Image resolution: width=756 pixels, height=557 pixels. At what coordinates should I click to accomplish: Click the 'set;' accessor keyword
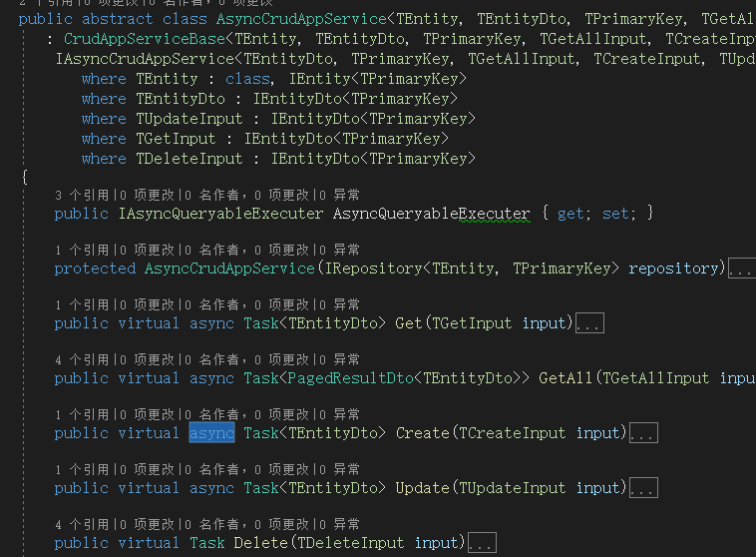pos(618,214)
